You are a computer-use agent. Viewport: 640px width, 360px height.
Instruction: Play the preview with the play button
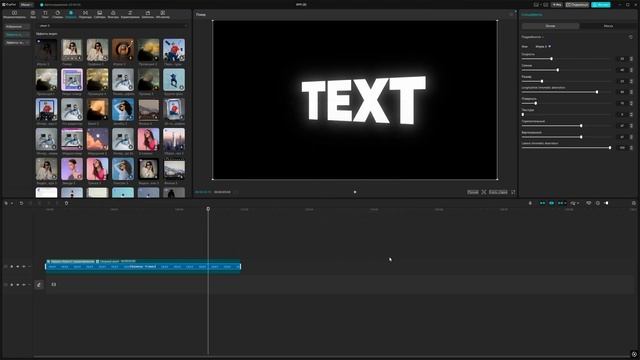pos(355,192)
